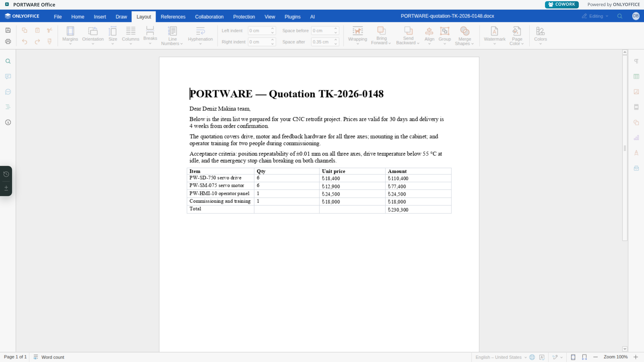The image size is (644, 362).
Task: Click the Copy style paintbrush icon
Action: [50, 41]
